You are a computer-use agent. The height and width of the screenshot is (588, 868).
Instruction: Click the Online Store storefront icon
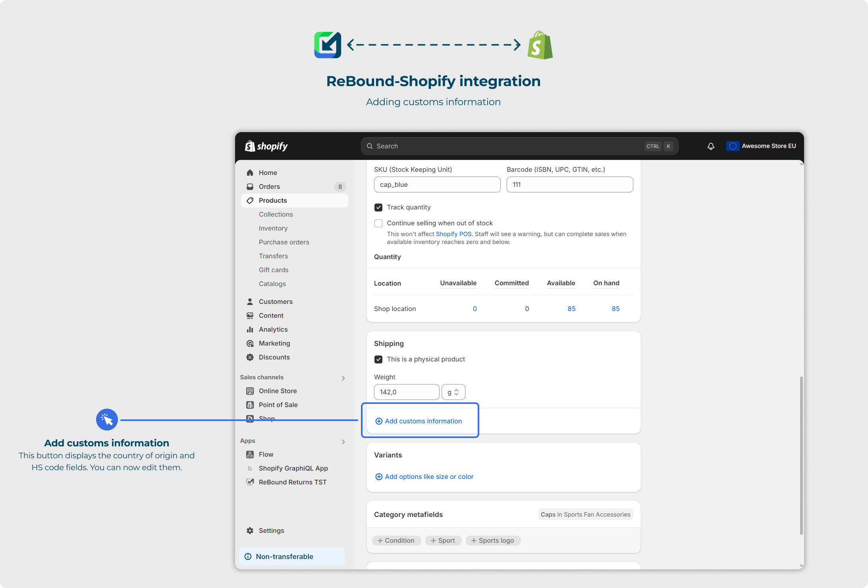[x=250, y=391]
